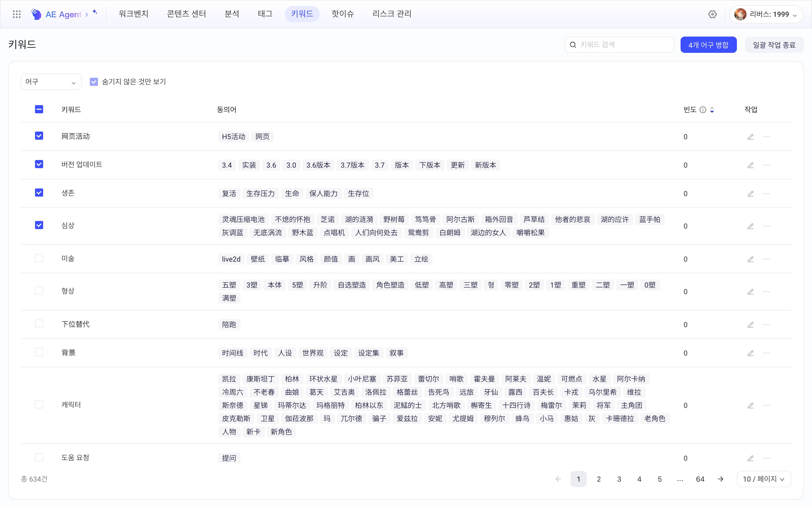This screenshot has width=812, height=508.
Task: Open the app grid launcher icon
Action: click(x=16, y=14)
